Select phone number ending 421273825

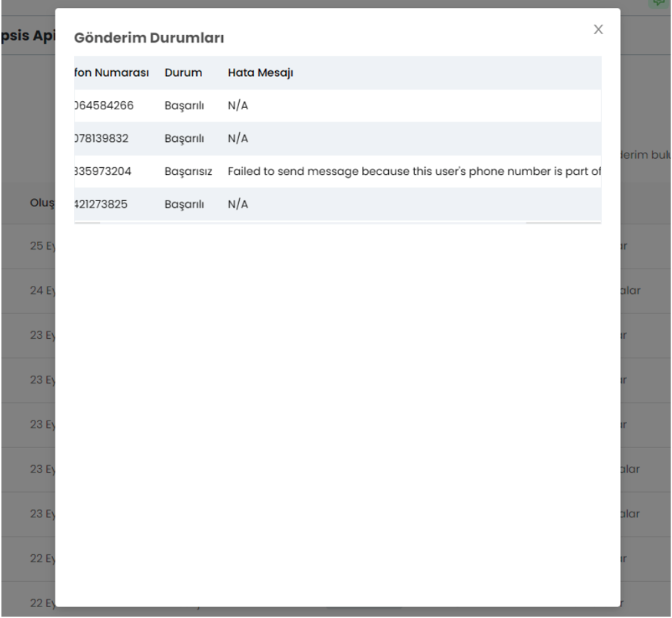tap(101, 204)
